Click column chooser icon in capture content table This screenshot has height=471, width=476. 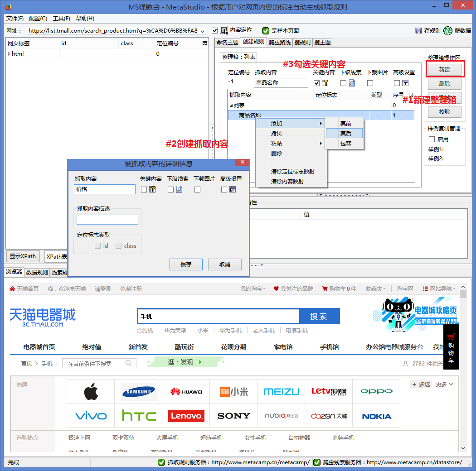(411, 95)
